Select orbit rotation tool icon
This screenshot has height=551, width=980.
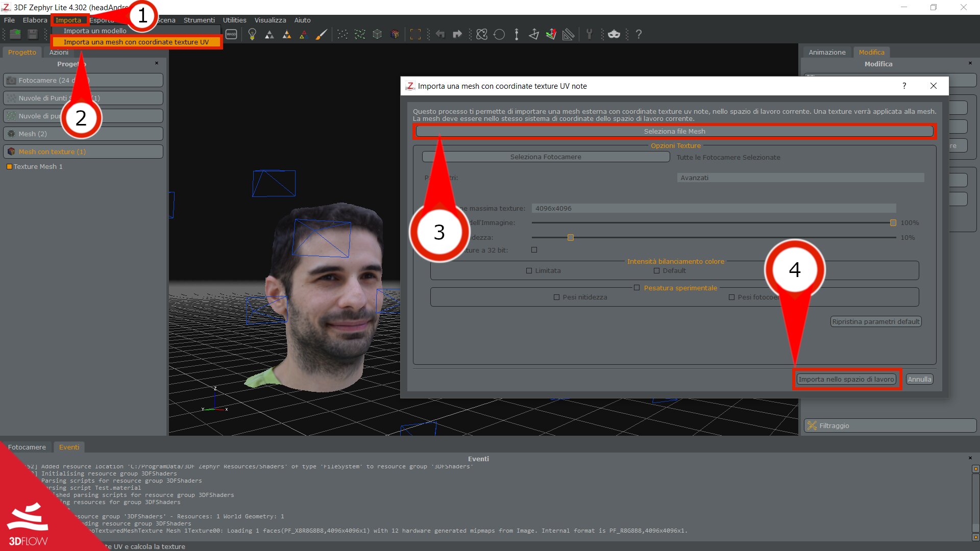[x=482, y=34]
